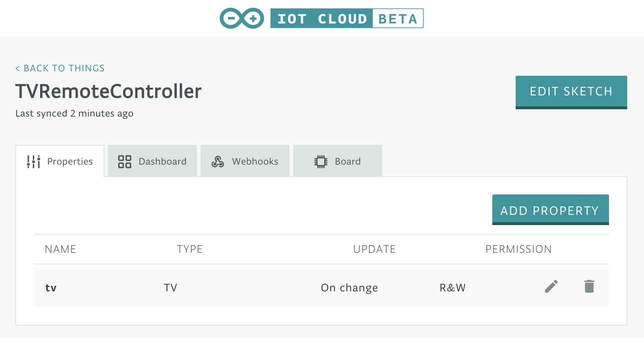The height and width of the screenshot is (338, 644).
Task: Click the Arduino infinity logo
Action: [241, 17]
